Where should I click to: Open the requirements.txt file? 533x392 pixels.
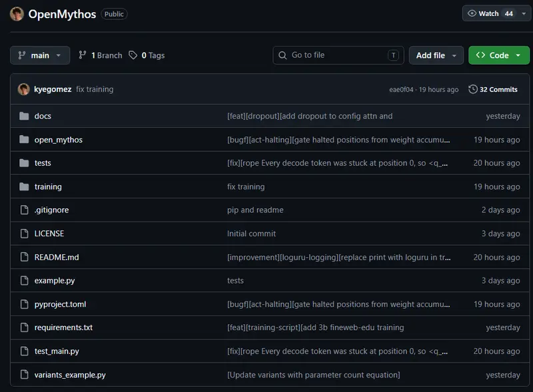(63, 327)
